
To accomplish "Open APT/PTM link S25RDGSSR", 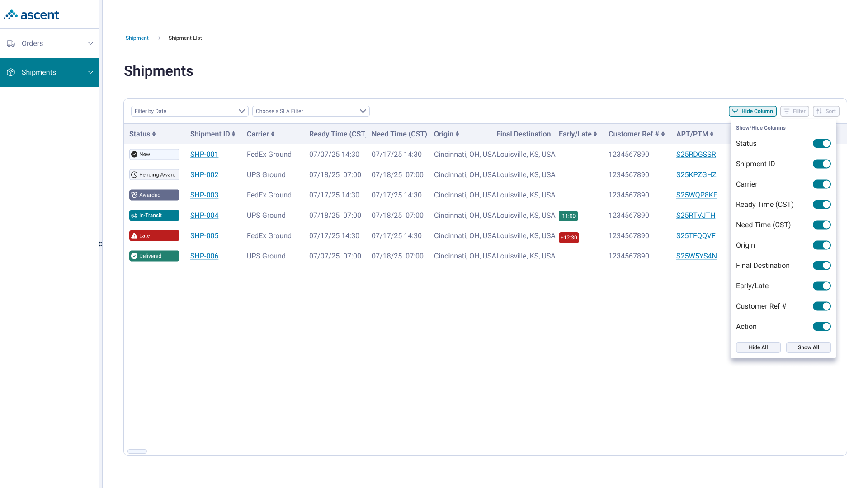I will tap(696, 155).
